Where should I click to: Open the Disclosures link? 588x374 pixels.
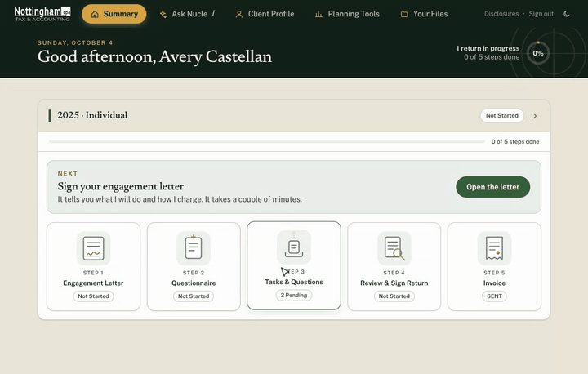(x=501, y=14)
